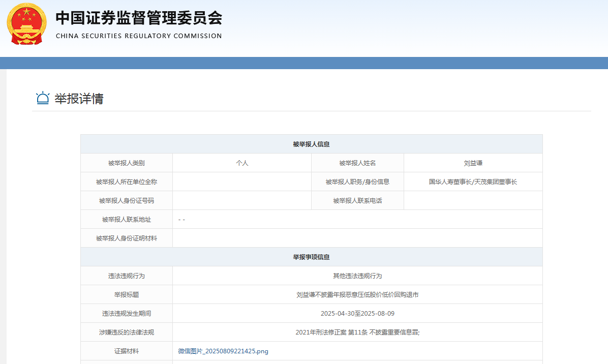Click the 被举报人姓名 label

pos(357,163)
